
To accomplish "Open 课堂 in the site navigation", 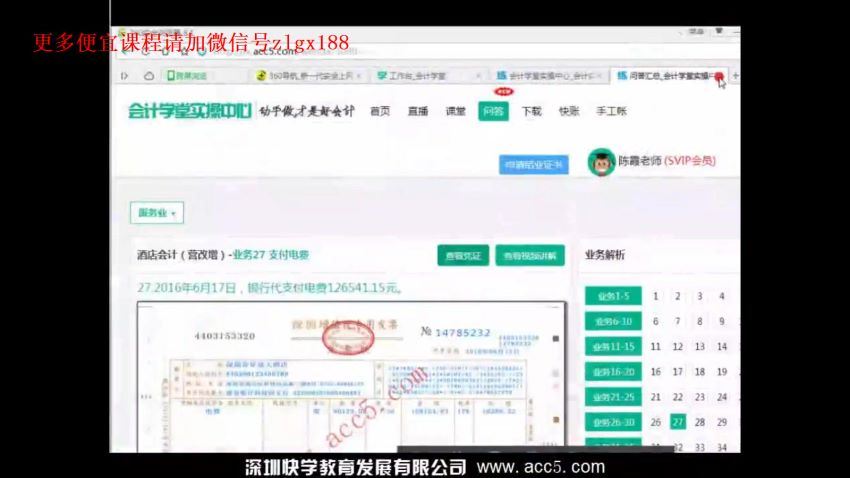I will [x=455, y=111].
